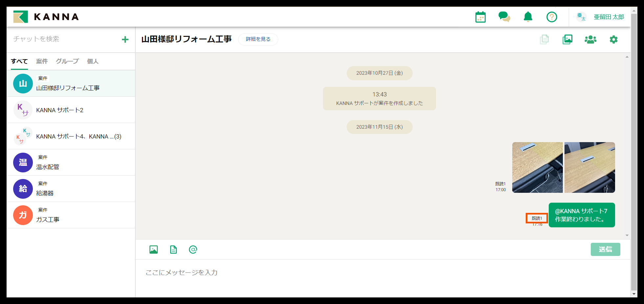The width and height of the screenshot is (644, 304).
Task: Open the photo gallery icon above the chat
Action: (567, 39)
